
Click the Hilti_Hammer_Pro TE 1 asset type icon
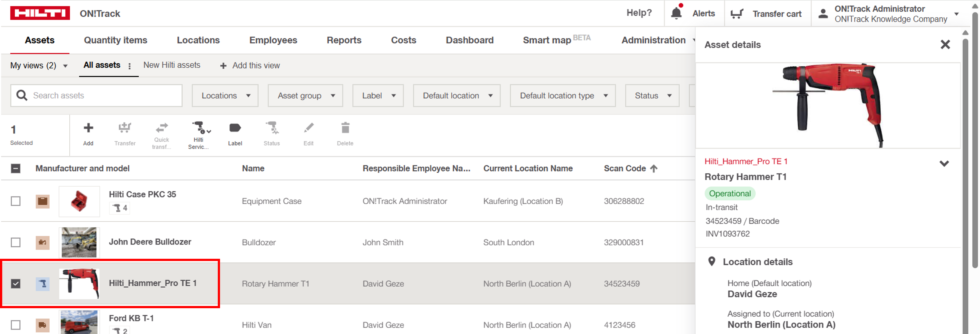(43, 284)
